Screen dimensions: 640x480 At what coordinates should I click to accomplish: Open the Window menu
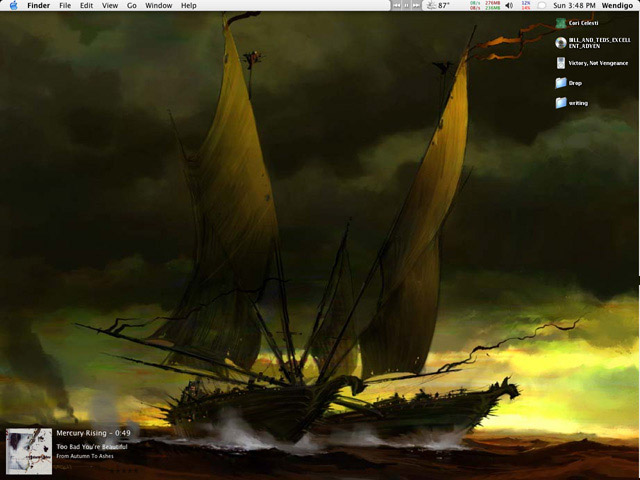(x=158, y=5)
